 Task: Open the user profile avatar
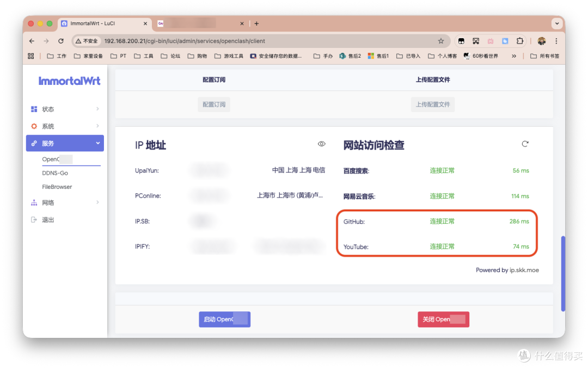542,41
